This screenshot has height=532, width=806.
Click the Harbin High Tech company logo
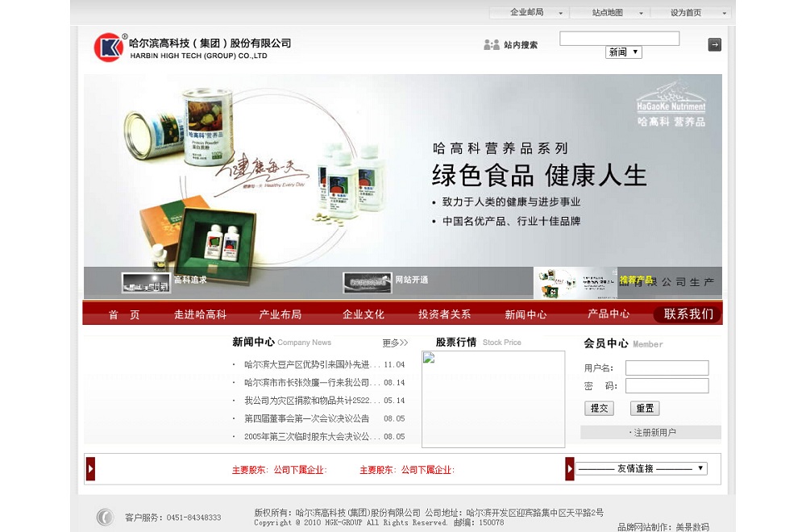[x=193, y=48]
